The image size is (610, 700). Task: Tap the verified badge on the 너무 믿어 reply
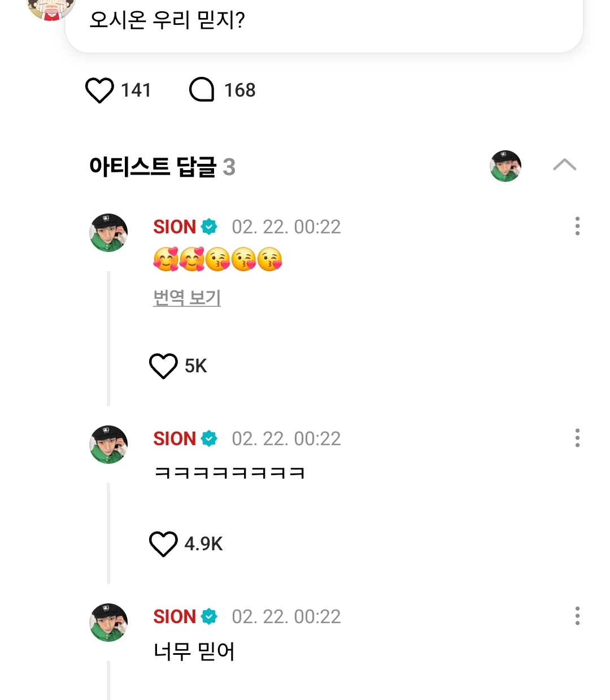pyautogui.click(x=209, y=617)
